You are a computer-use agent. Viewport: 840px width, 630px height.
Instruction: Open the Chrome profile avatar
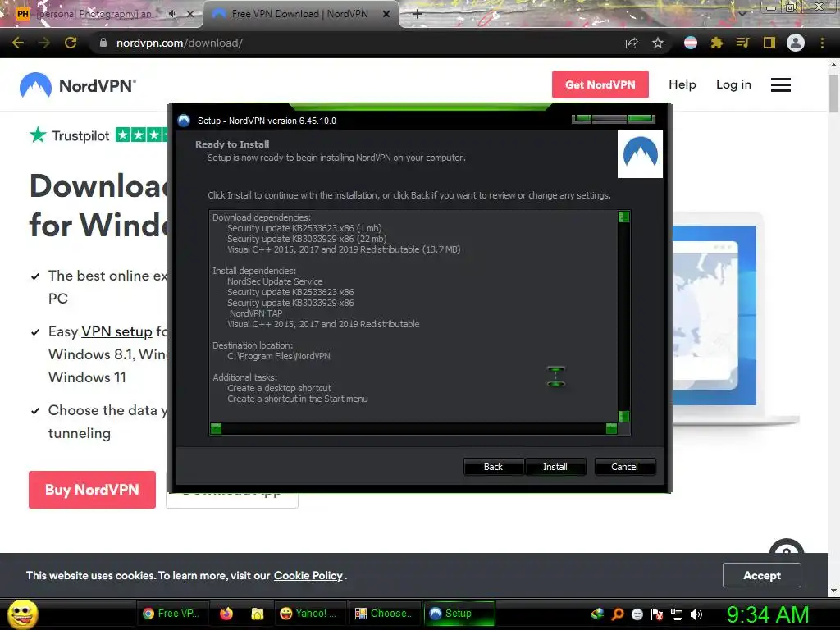796,43
